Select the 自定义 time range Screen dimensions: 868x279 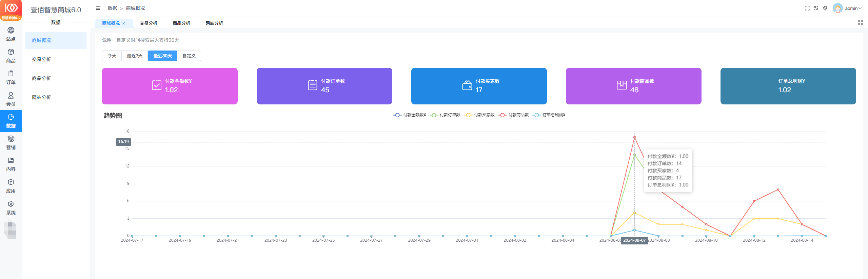pyautogui.click(x=189, y=56)
